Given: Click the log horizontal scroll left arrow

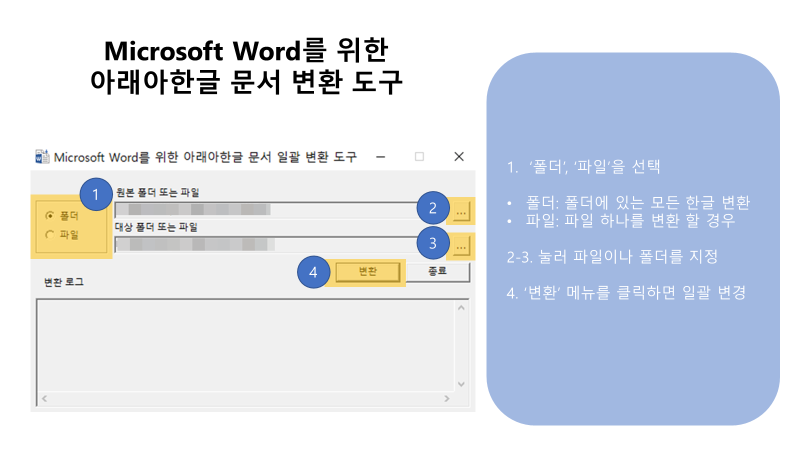Looking at the screenshot, I should tap(44, 398).
